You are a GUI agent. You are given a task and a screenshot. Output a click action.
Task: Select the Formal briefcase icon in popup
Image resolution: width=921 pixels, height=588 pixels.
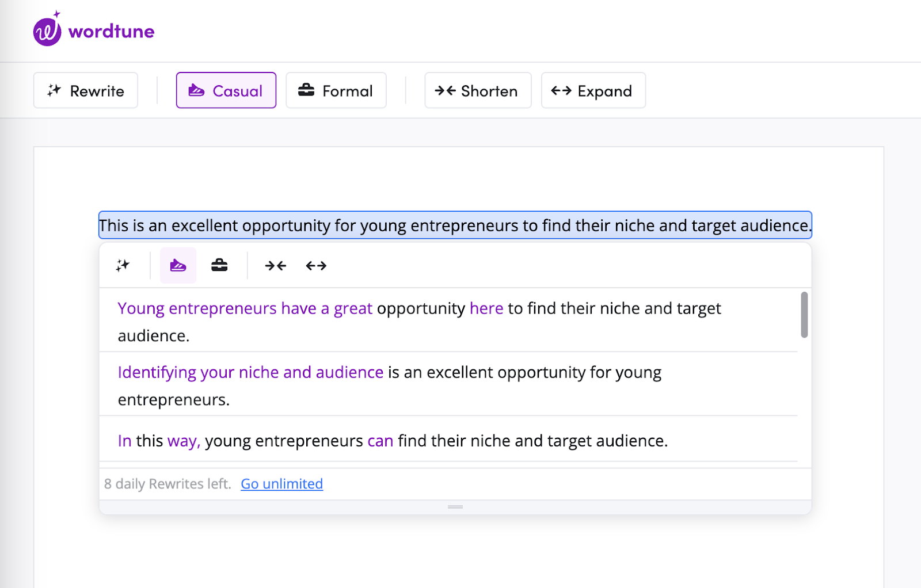coord(219,265)
